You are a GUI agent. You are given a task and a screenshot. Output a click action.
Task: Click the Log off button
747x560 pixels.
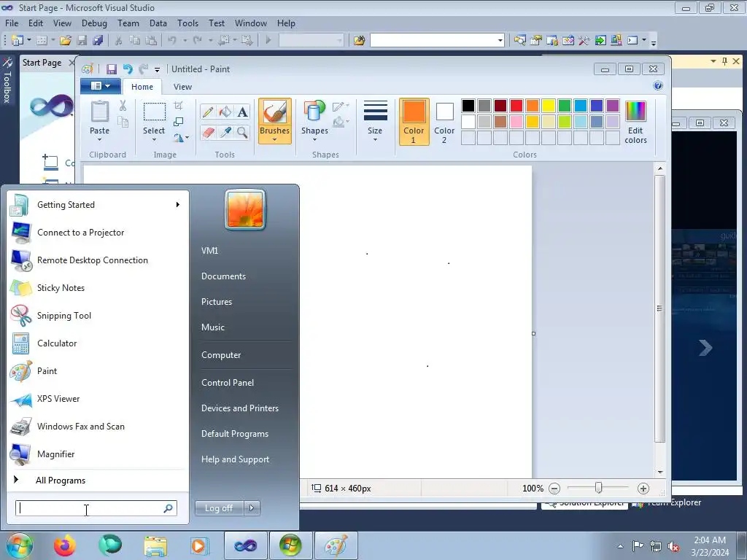219,508
